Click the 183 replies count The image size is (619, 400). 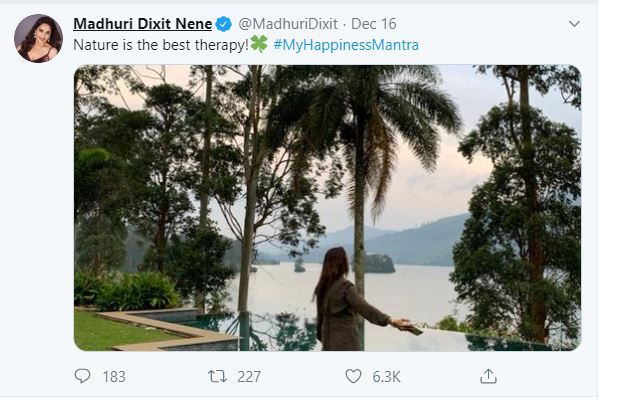click(x=114, y=376)
